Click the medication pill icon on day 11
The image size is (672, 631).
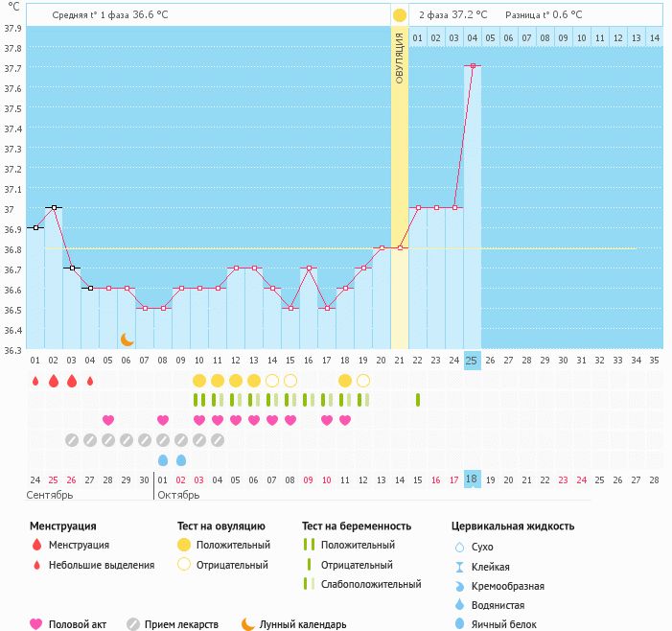coord(218,440)
